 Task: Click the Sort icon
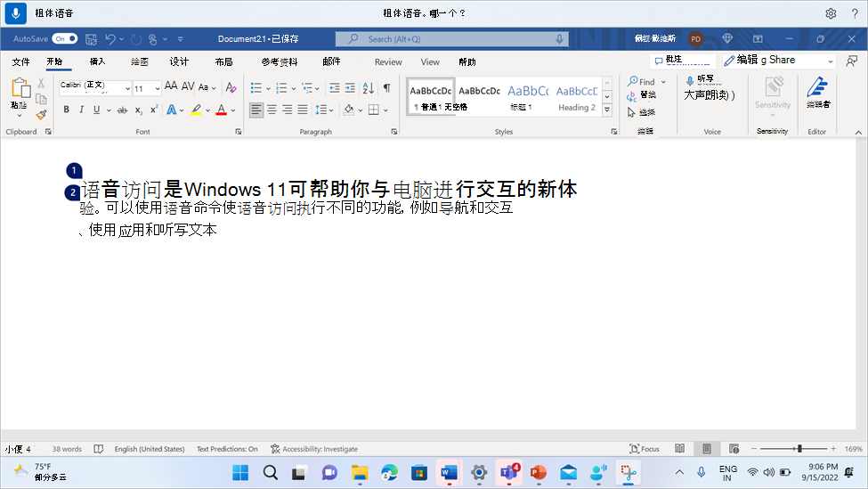tap(369, 87)
